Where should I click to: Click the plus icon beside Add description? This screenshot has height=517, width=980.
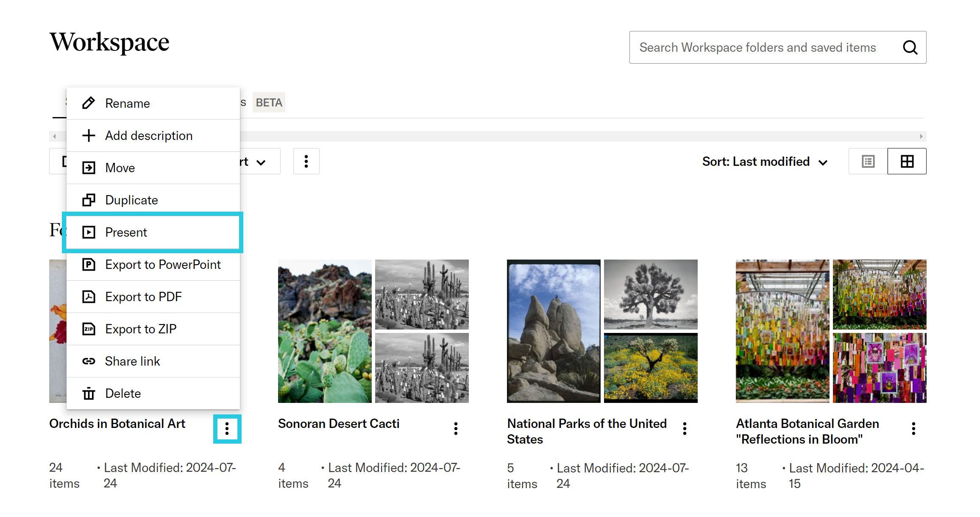(89, 135)
